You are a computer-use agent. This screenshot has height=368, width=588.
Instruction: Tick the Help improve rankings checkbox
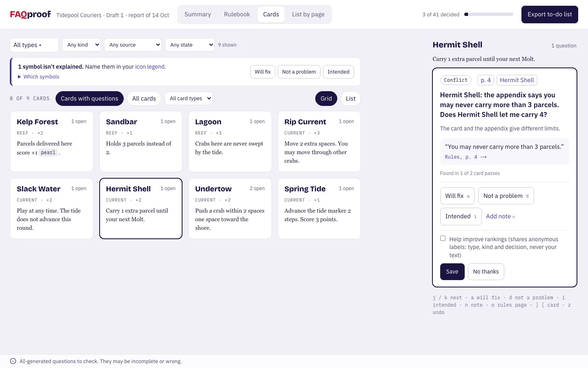click(443, 238)
